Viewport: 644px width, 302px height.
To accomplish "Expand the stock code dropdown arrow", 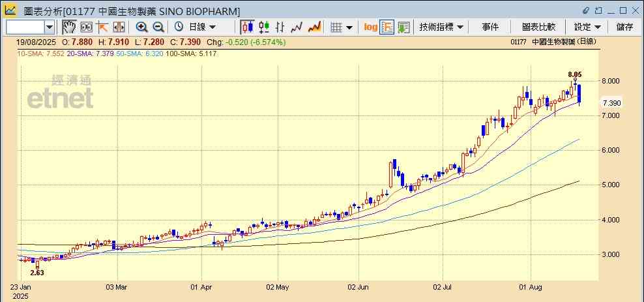I will point(50,27).
